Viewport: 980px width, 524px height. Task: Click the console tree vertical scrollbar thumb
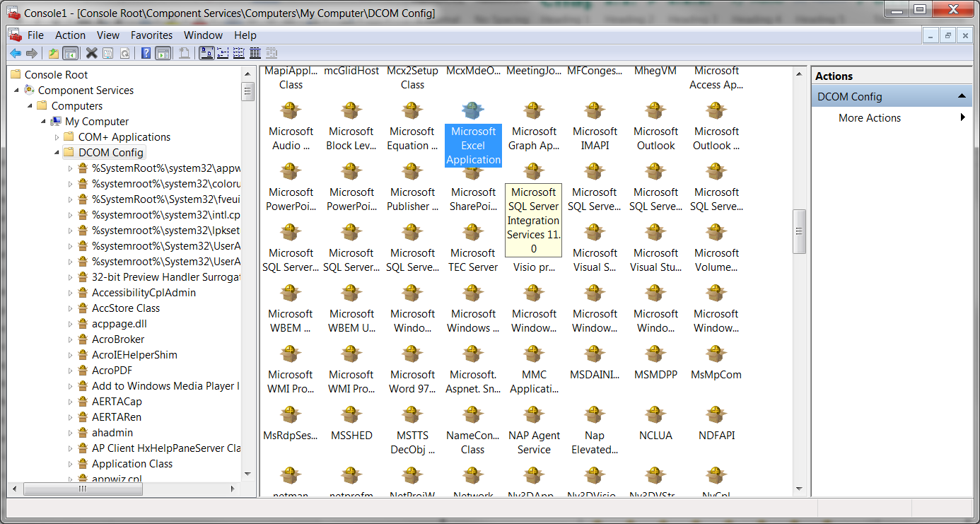pos(248,92)
